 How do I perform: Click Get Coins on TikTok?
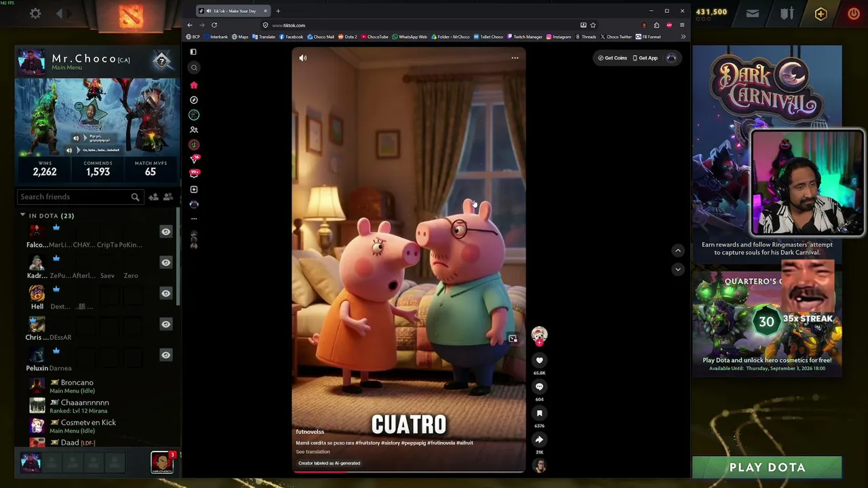pyautogui.click(x=612, y=58)
